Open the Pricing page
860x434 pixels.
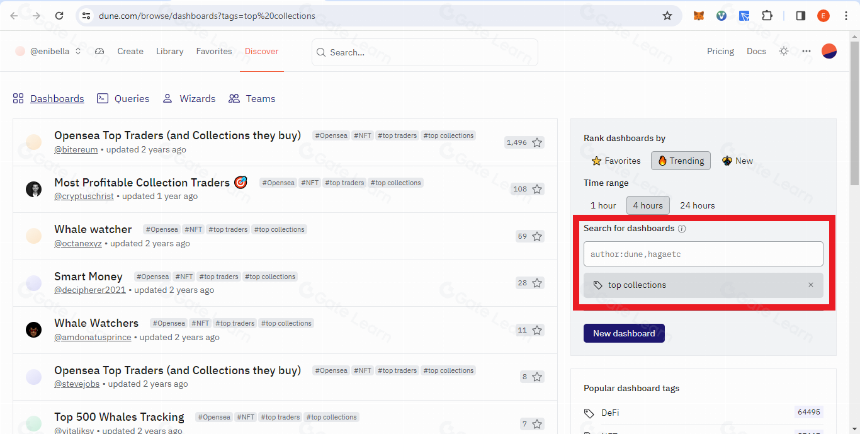click(720, 51)
